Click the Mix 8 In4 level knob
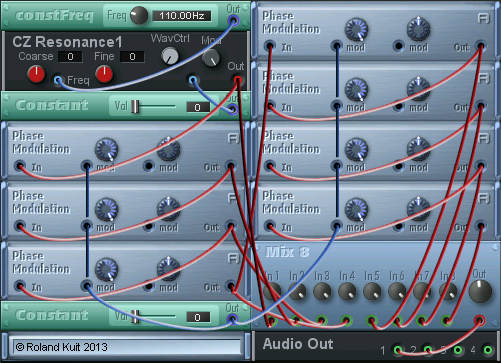Screen dimensions: 501x363 [347, 291]
